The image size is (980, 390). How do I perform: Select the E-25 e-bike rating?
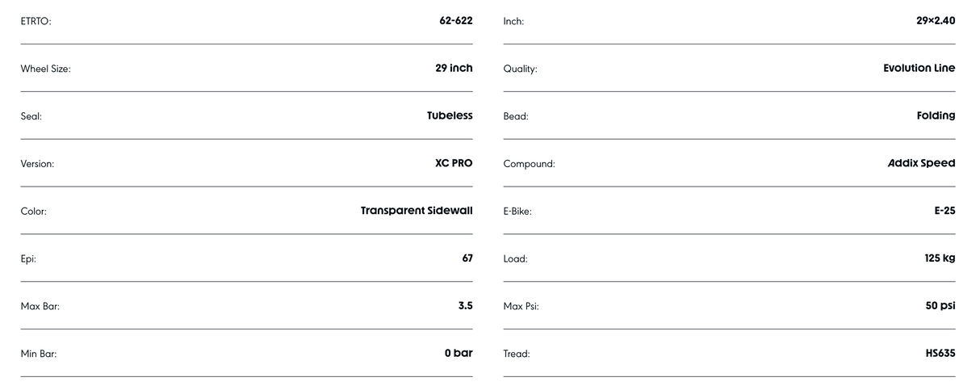944,211
